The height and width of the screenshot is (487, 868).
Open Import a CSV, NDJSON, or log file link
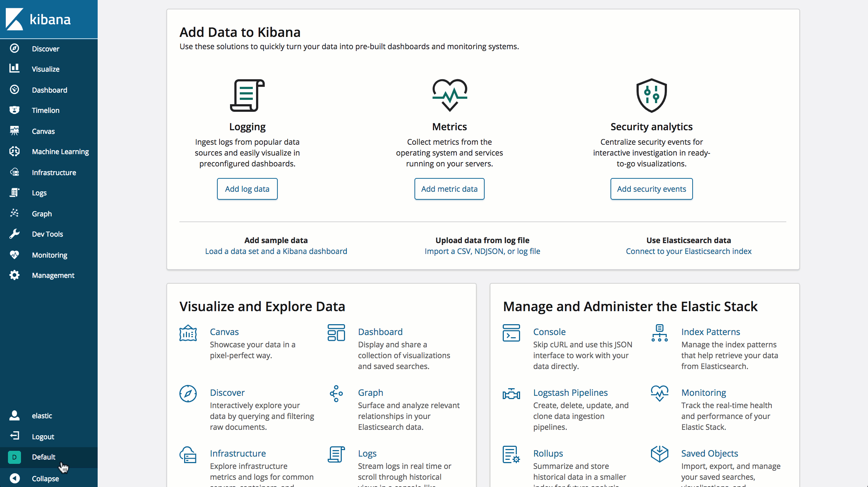pyautogui.click(x=482, y=251)
